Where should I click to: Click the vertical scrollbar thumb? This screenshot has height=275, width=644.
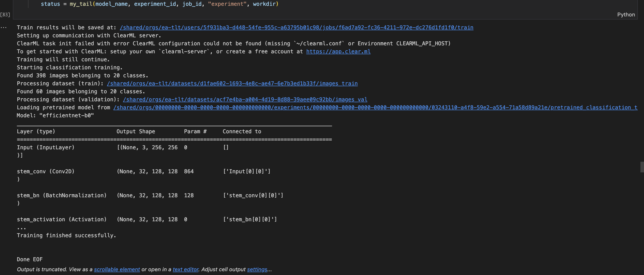642,167
